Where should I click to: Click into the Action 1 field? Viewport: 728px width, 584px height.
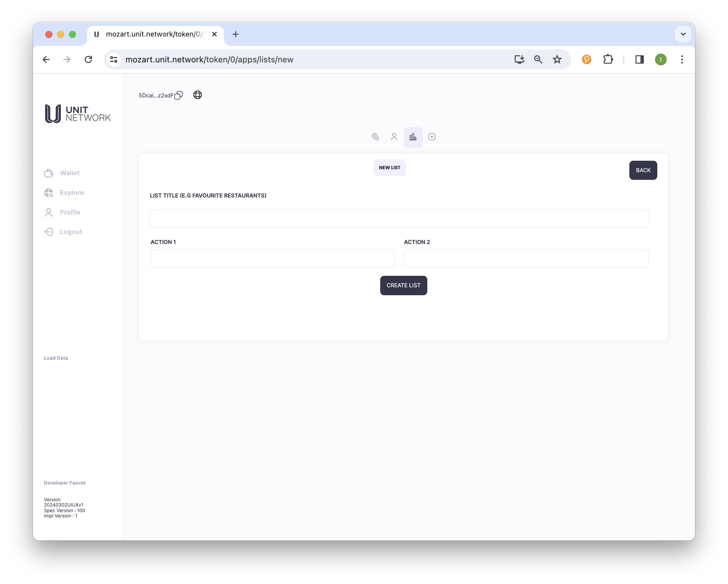point(272,258)
